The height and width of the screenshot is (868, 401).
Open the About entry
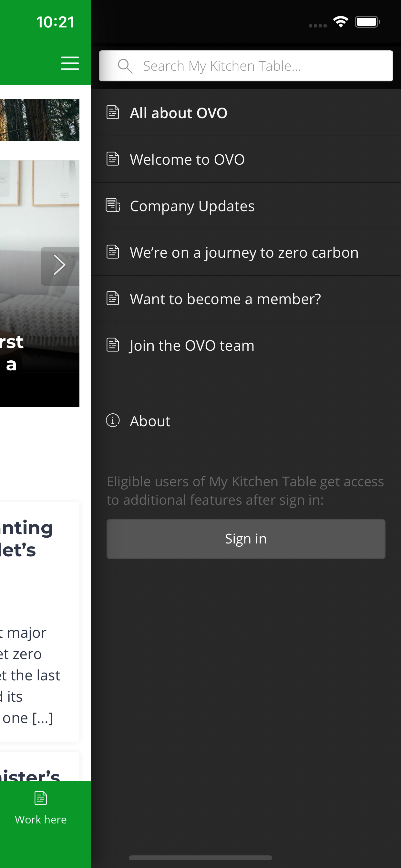[x=246, y=421]
